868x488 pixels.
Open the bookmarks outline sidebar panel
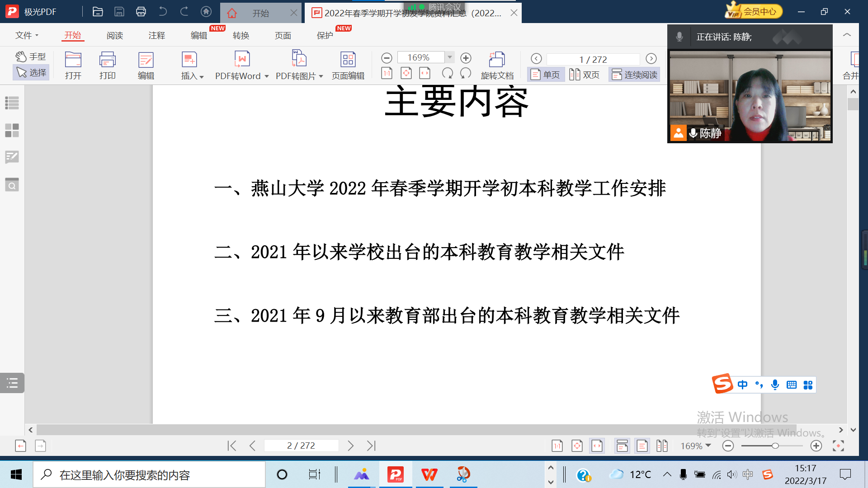(12, 103)
